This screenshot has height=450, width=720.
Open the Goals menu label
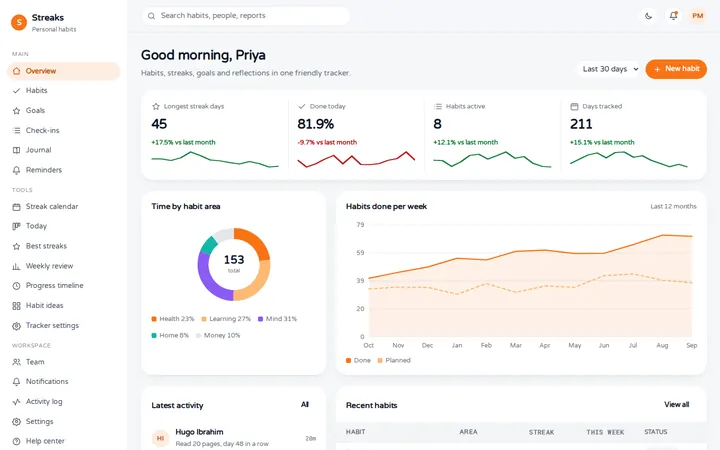click(35, 111)
